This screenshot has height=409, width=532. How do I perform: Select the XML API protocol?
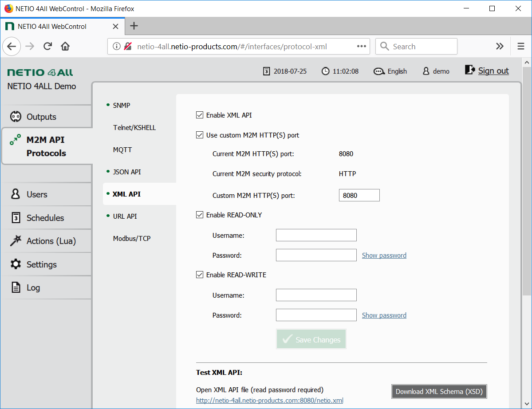pyautogui.click(x=126, y=194)
